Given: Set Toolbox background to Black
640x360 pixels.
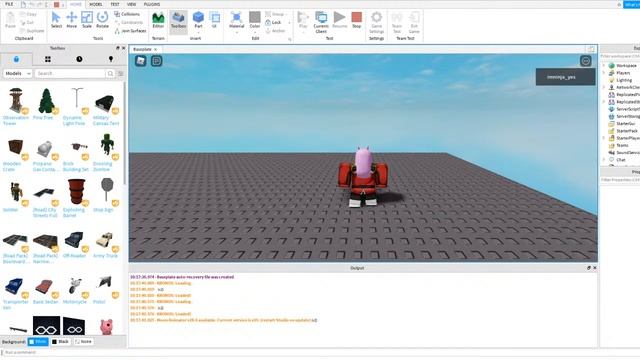Looking at the screenshot, I should point(60,342).
